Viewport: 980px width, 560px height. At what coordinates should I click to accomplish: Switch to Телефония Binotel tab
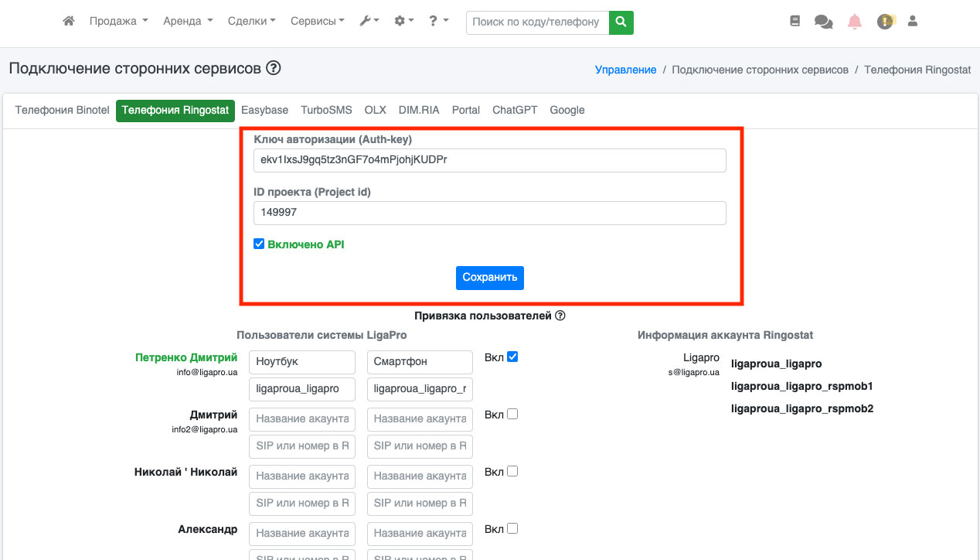pyautogui.click(x=62, y=110)
